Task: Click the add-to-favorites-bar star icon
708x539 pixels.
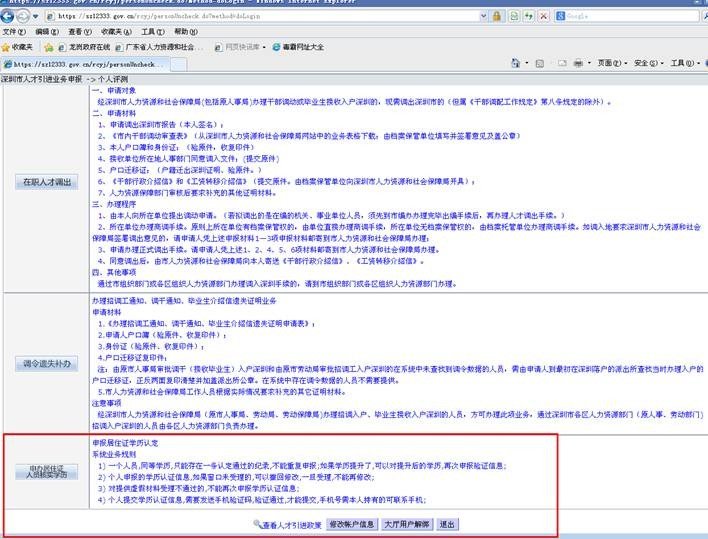Action: (x=49, y=47)
